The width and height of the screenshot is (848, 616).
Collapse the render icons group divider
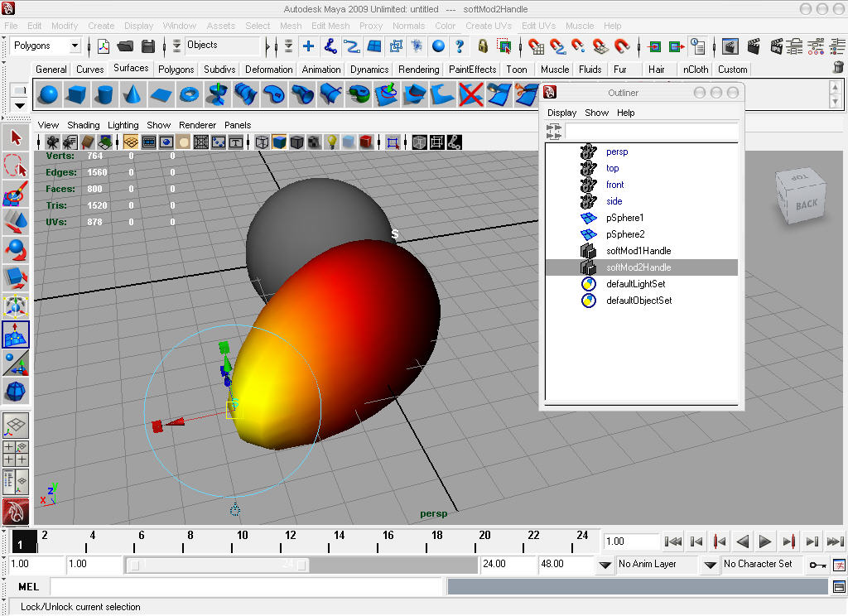[714, 46]
